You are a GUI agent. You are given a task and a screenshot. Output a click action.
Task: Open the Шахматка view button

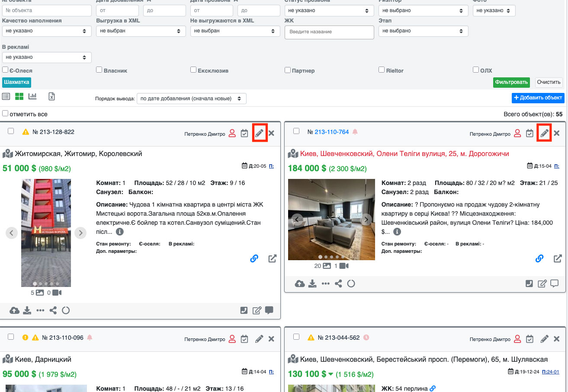click(17, 82)
